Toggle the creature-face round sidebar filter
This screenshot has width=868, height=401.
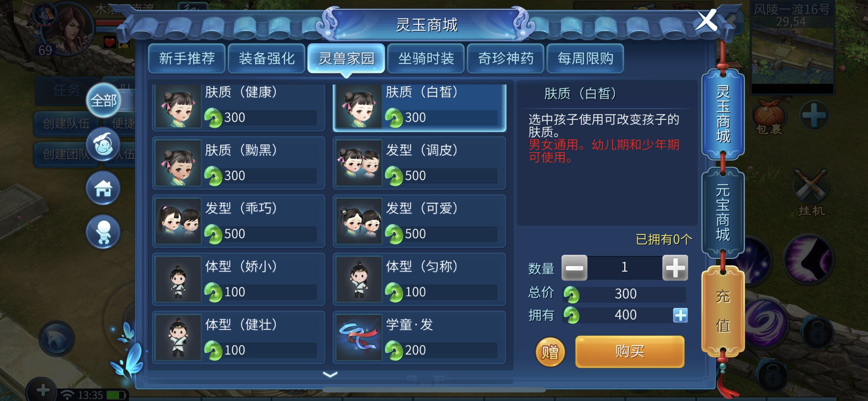point(104,144)
